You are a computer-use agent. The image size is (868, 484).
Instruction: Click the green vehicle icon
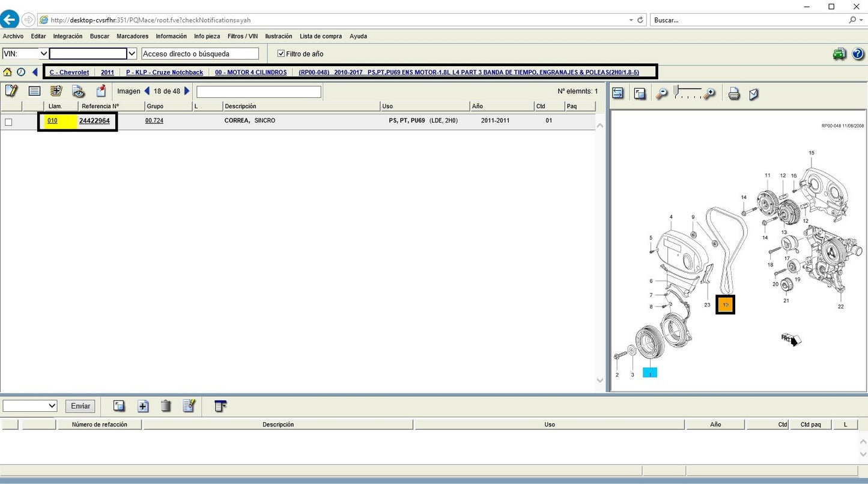(839, 54)
